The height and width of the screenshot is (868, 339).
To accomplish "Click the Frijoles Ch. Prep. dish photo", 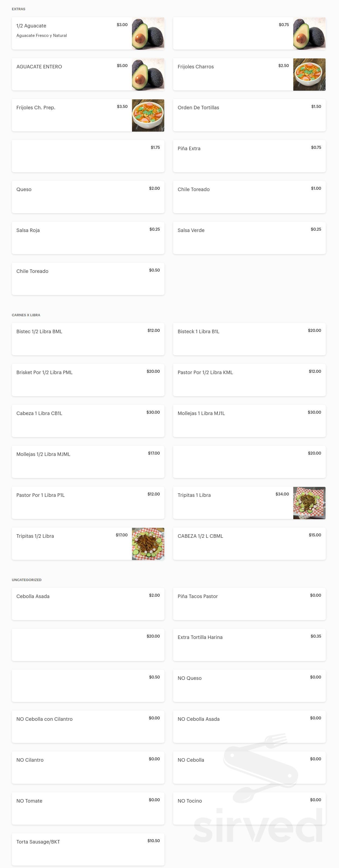I will tap(148, 115).
